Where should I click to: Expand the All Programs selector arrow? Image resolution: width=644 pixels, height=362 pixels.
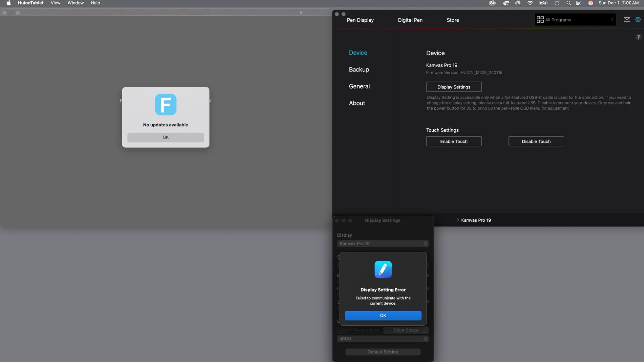[612, 20]
